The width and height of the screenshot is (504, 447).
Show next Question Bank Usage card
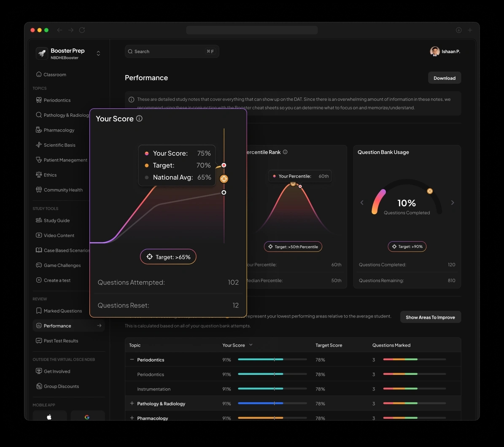click(x=453, y=202)
